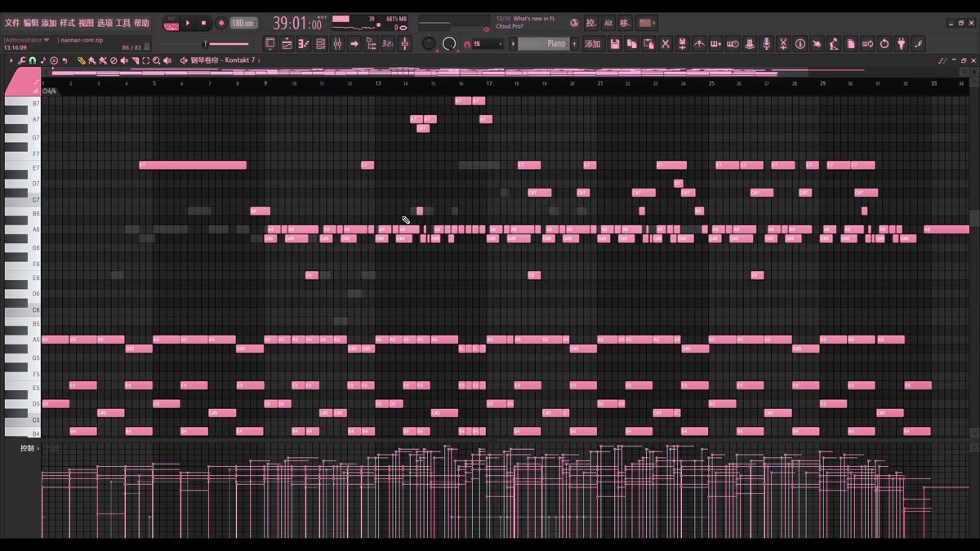Viewport: 980px width, 551px height.
Task: Toggle the 3.2.1 countdown before recording
Action: point(387,43)
